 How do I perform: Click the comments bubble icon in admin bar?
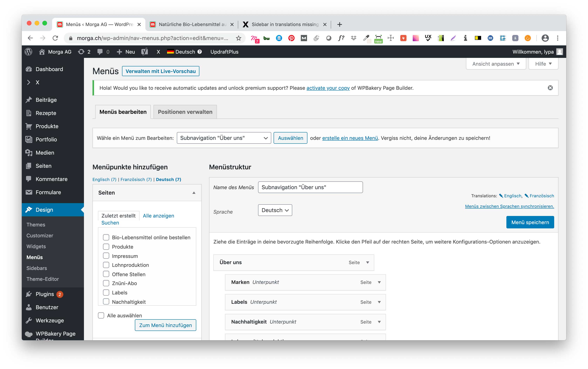coord(100,52)
